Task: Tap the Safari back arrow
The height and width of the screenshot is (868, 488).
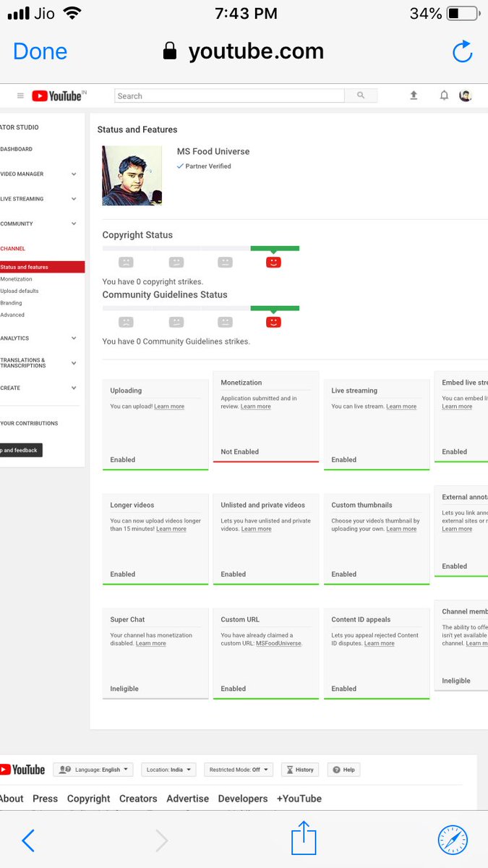Action: point(28,840)
